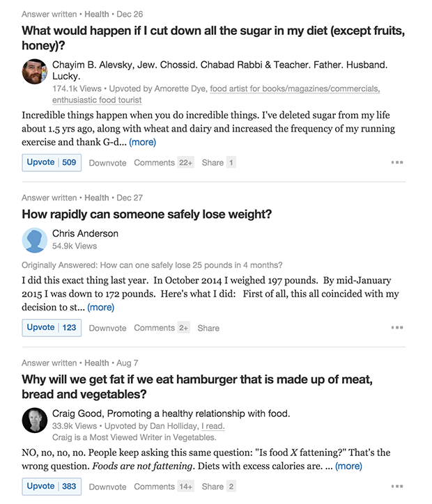
Task: Click the Health topic above the Aug 7 answer
Action: (96, 363)
